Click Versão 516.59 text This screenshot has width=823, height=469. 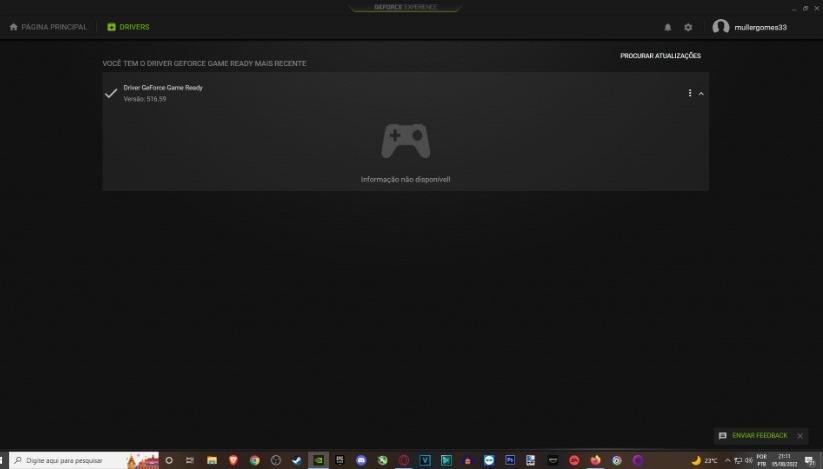point(145,99)
